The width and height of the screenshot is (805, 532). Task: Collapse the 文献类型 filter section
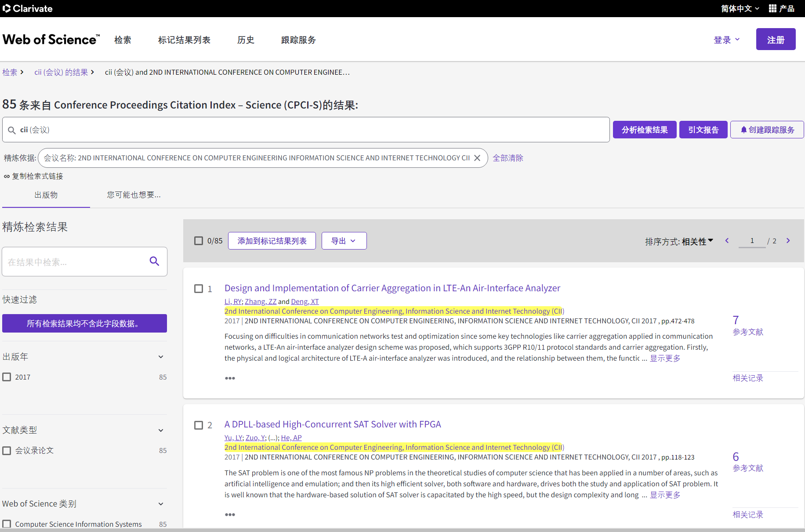[161, 430]
